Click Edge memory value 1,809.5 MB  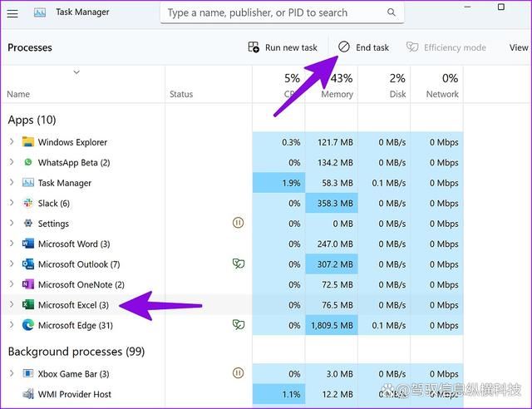332,326
